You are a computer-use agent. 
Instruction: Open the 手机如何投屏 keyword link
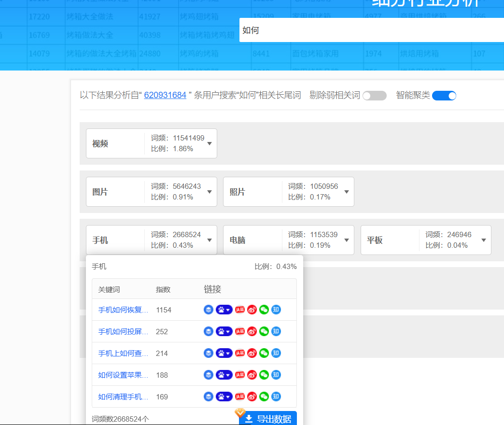pos(123,331)
